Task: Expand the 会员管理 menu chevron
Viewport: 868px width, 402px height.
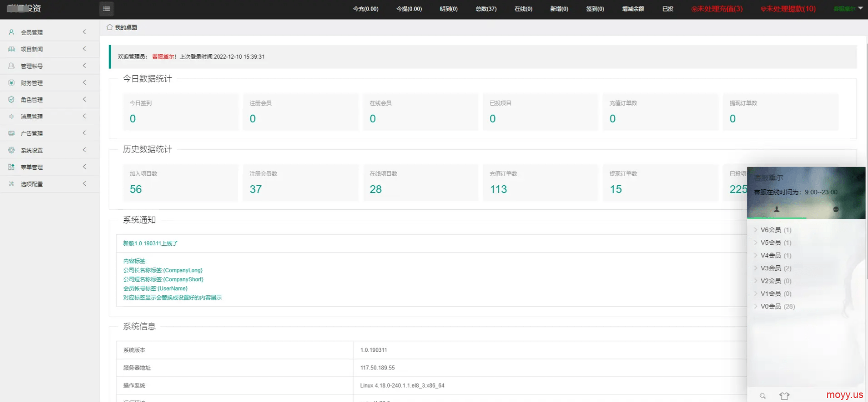Action: 84,32
